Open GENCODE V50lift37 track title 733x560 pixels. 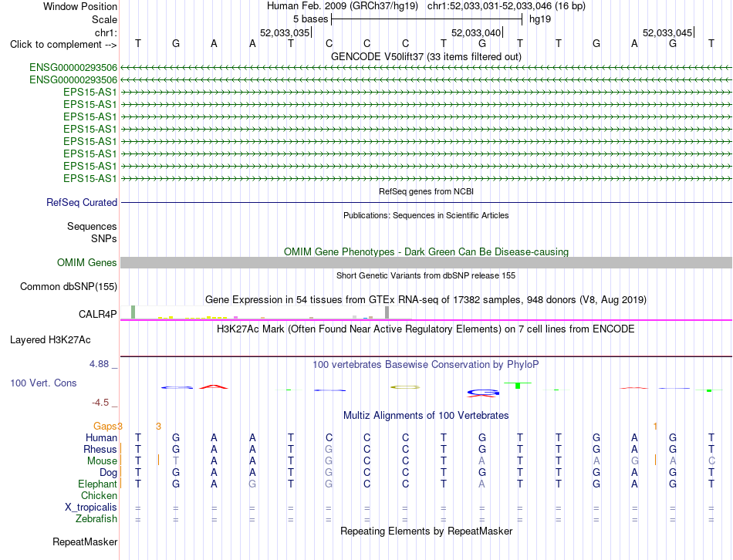[x=426, y=56]
